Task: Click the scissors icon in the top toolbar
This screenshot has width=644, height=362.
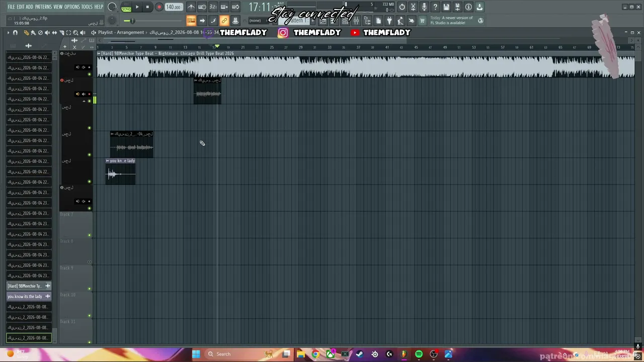Action: coord(413,7)
